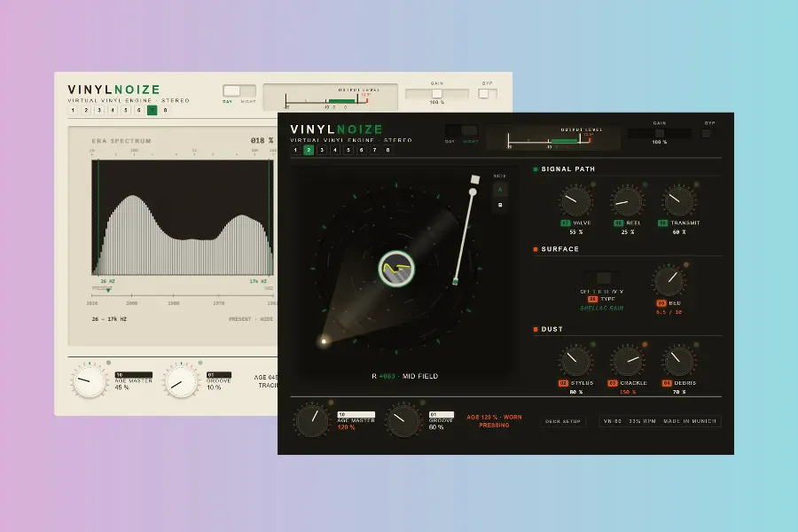798x532 pixels.
Task: Click the Age Master knob in dark window
Action: (312, 420)
